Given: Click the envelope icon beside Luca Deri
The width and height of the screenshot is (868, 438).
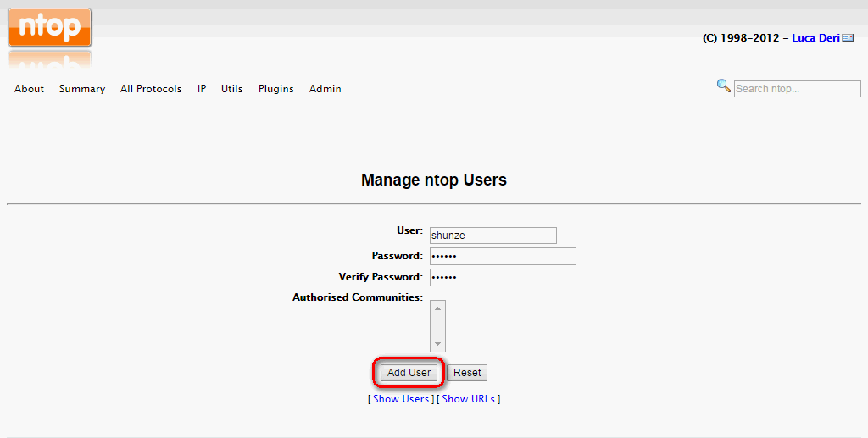Looking at the screenshot, I should (848, 38).
